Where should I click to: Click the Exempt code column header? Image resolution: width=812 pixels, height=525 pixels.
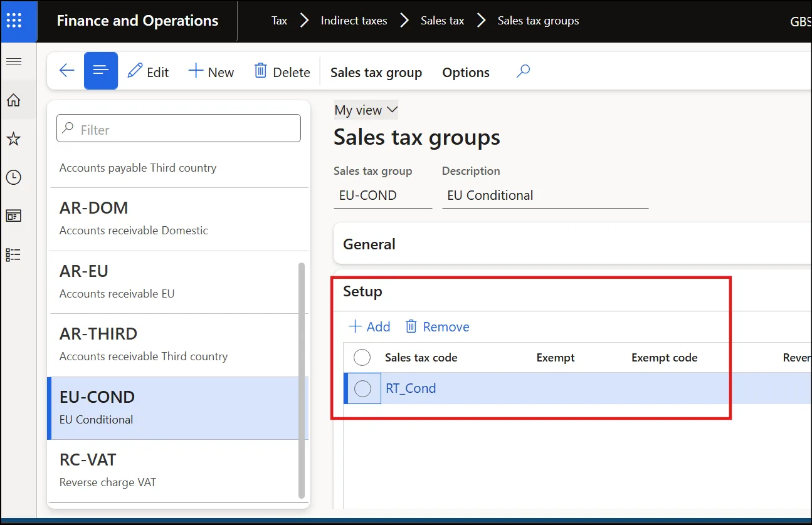665,358
